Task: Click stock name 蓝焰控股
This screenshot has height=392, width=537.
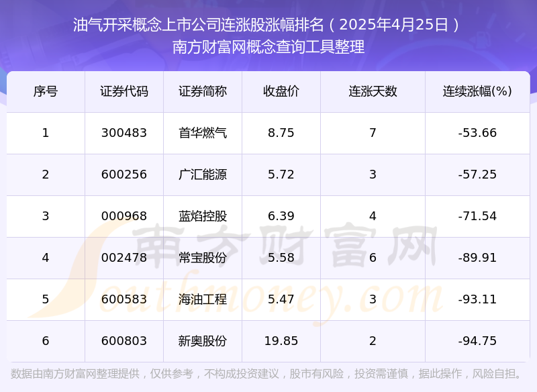Action: (x=203, y=216)
